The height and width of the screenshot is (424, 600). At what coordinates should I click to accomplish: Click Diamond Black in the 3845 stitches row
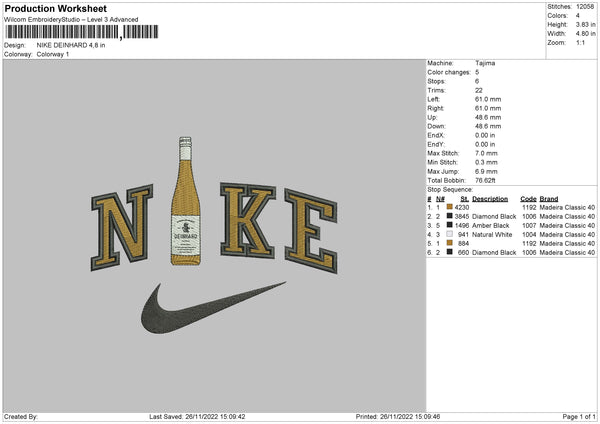tap(494, 216)
